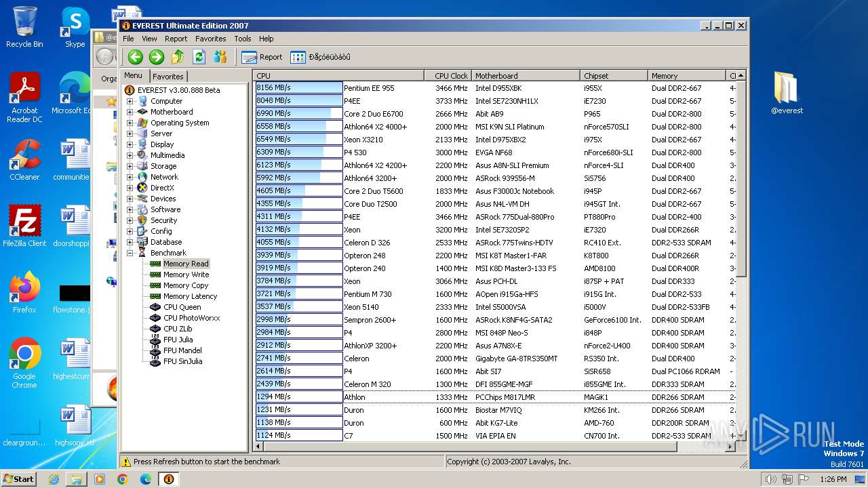Click the users toolbar icon beside Refresh
The width and height of the screenshot is (868, 488).
pyautogui.click(x=220, y=57)
